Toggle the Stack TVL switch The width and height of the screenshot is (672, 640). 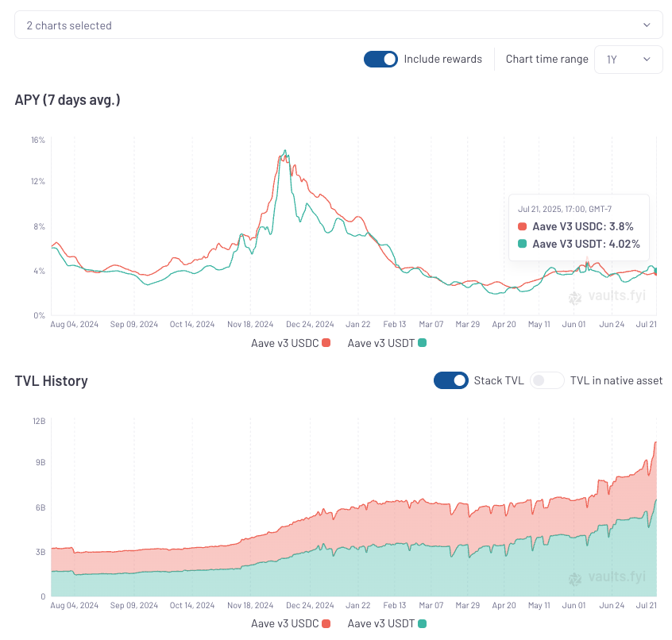[451, 380]
